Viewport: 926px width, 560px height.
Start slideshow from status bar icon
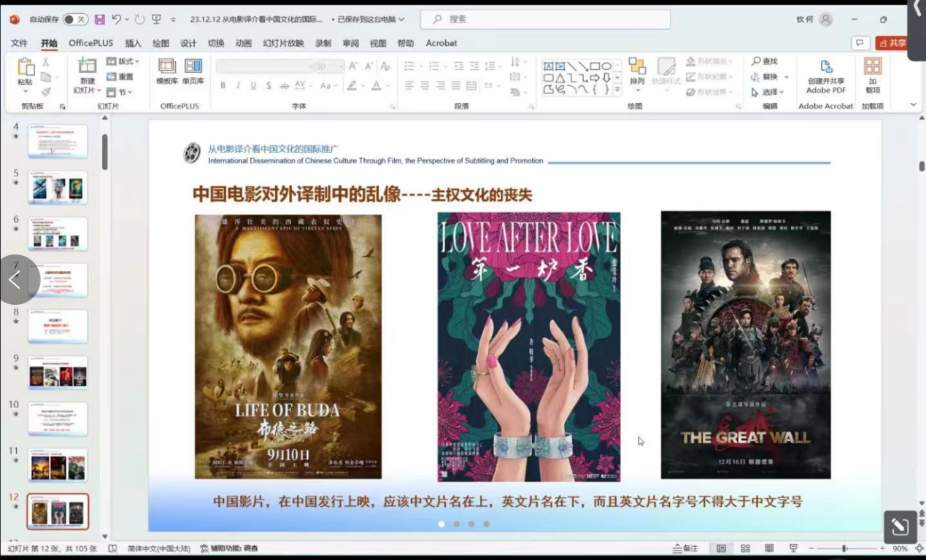click(x=793, y=548)
